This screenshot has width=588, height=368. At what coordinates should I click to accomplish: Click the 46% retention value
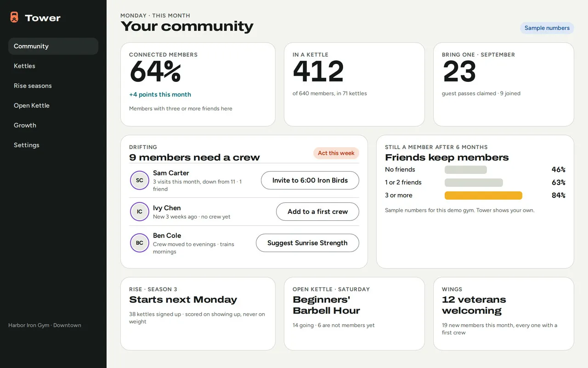pyautogui.click(x=558, y=170)
